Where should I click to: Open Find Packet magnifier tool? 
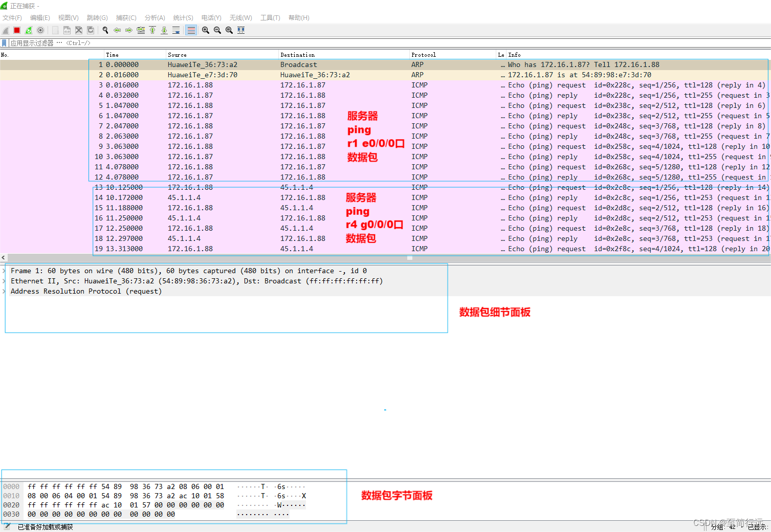click(x=105, y=30)
